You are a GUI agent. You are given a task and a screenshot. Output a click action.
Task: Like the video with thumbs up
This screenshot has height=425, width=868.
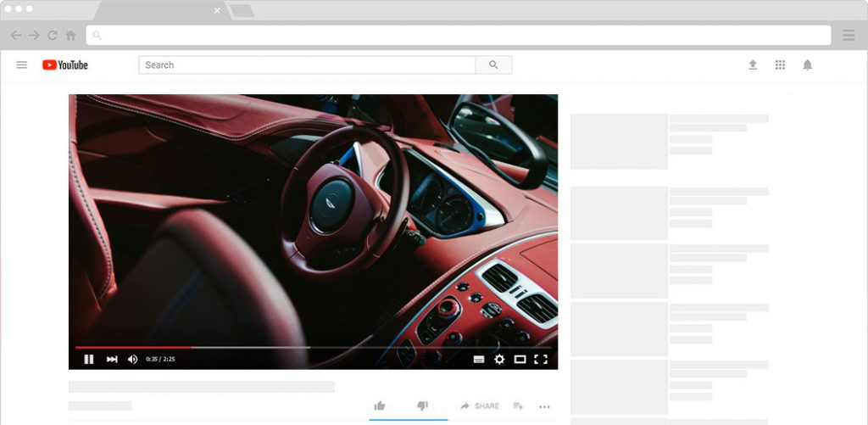pos(379,406)
